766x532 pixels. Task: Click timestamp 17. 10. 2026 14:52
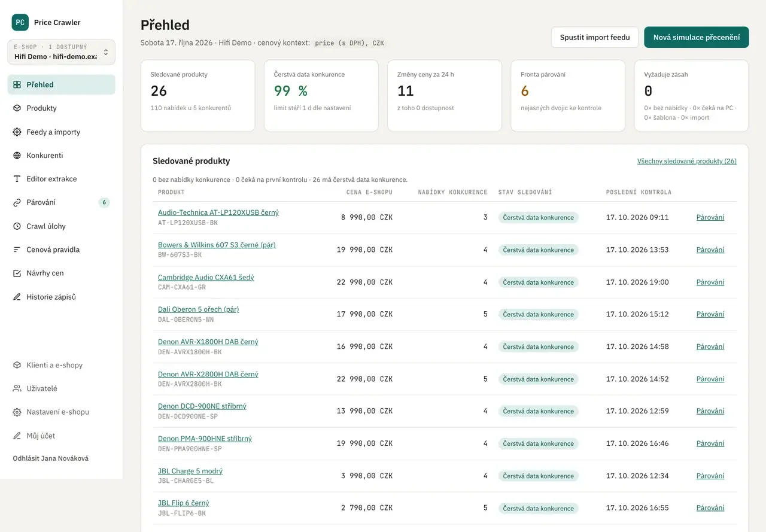(637, 379)
